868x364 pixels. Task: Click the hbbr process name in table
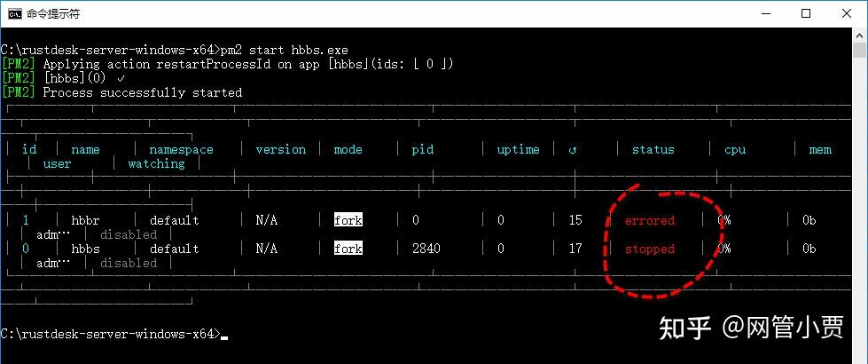pyautogui.click(x=86, y=220)
